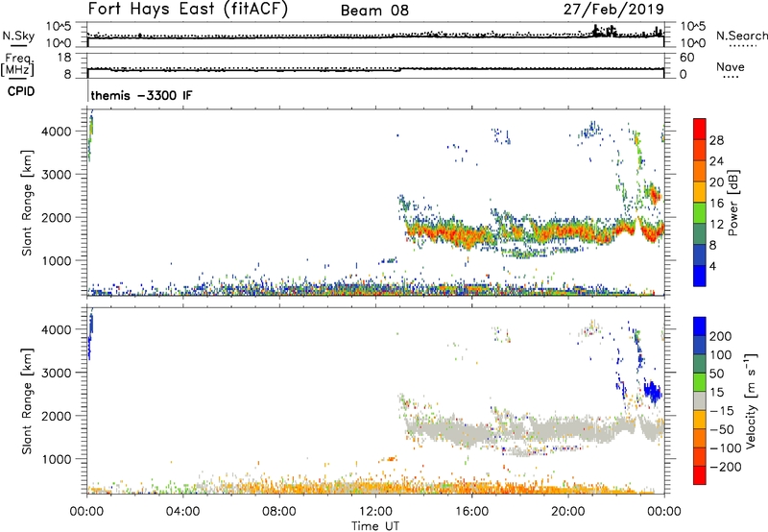Click the "-15" label on Velocity colorbar
768x532 pixels.
pos(722,410)
